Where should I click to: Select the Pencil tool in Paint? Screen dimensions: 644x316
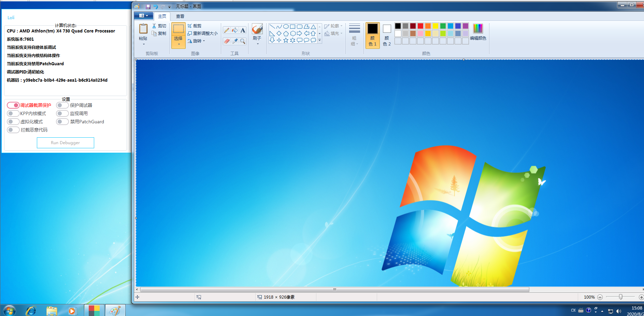pos(227,30)
